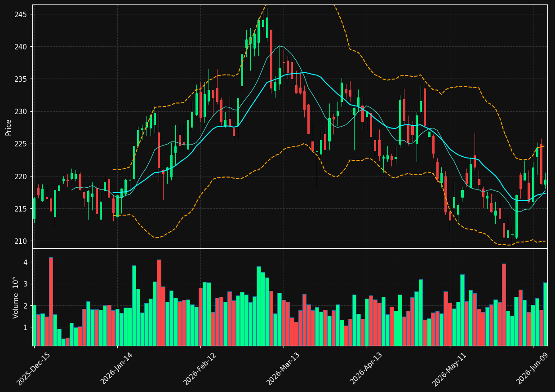Click the 225 price tick label
Viewport: 555px width, 392px height.
tap(22, 144)
